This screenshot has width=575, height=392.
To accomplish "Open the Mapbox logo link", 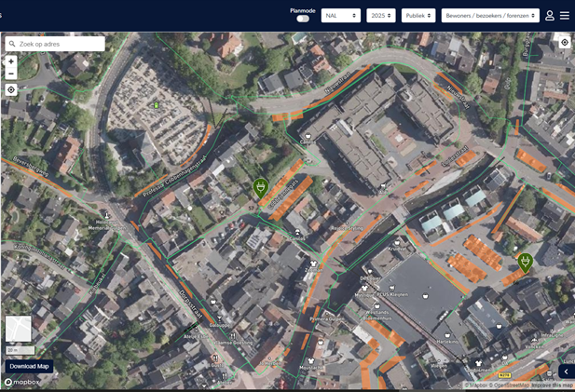I will point(21,382).
